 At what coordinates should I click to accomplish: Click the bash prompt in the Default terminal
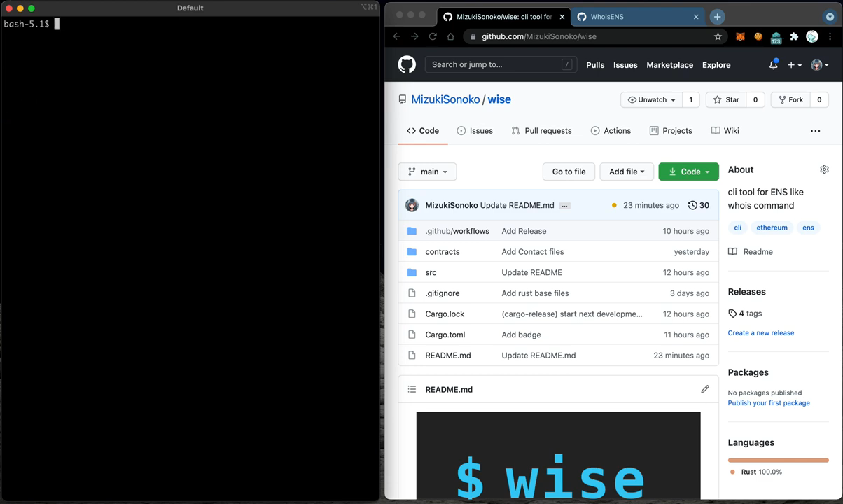click(27, 24)
